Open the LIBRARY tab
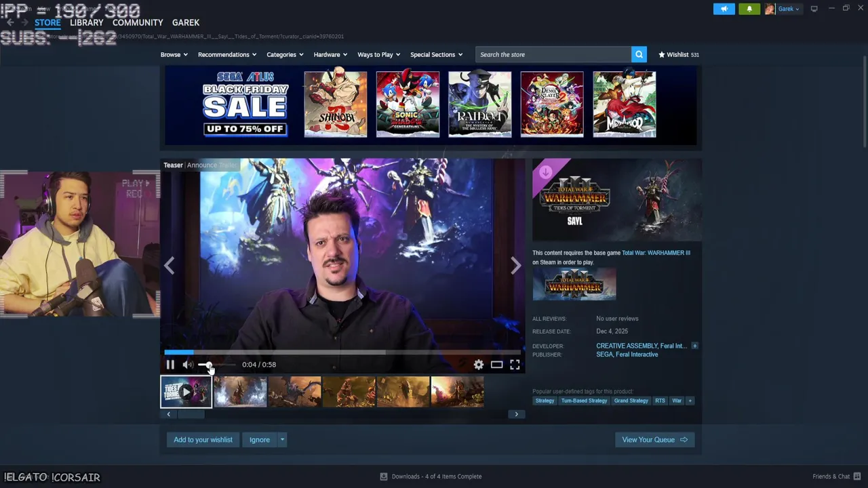868x488 pixels. tap(87, 22)
